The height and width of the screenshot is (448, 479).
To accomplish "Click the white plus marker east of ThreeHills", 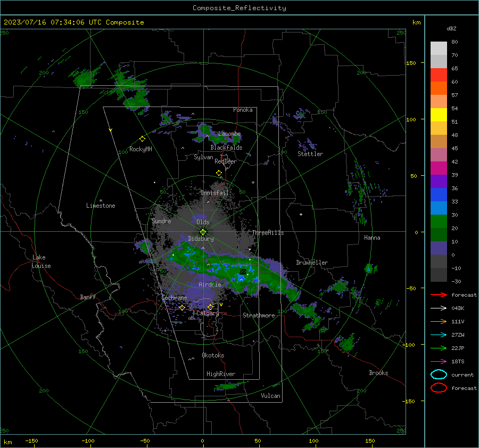I will (x=301, y=214).
